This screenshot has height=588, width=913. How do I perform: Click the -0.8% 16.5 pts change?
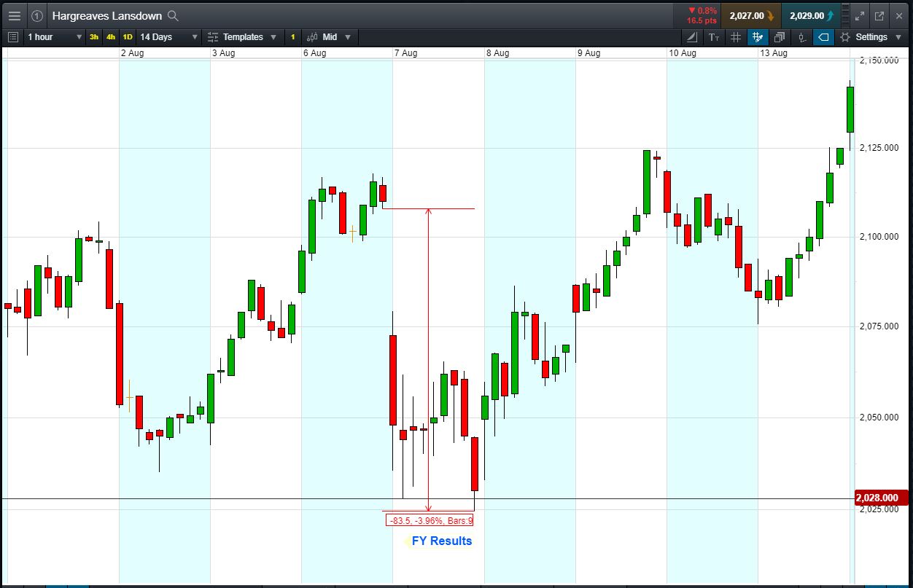(702, 15)
